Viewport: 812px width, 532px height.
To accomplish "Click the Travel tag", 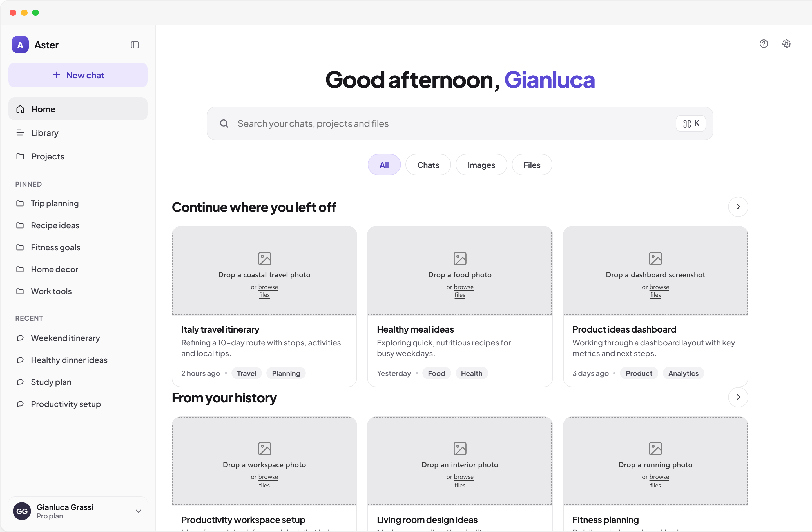I will click(246, 373).
